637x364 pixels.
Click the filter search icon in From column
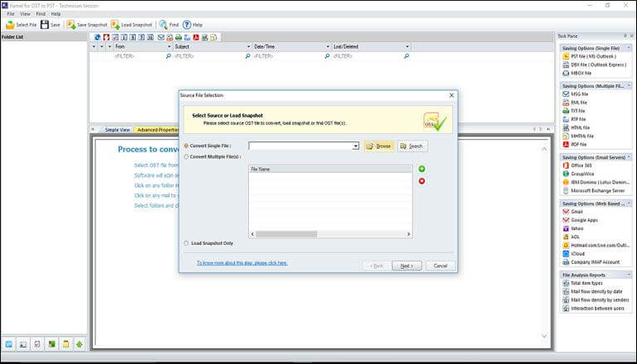click(168, 56)
